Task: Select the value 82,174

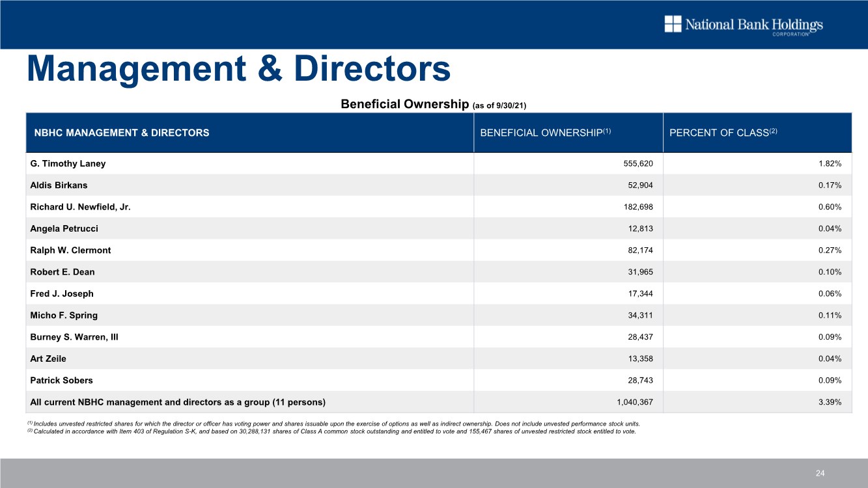Action: click(x=641, y=251)
